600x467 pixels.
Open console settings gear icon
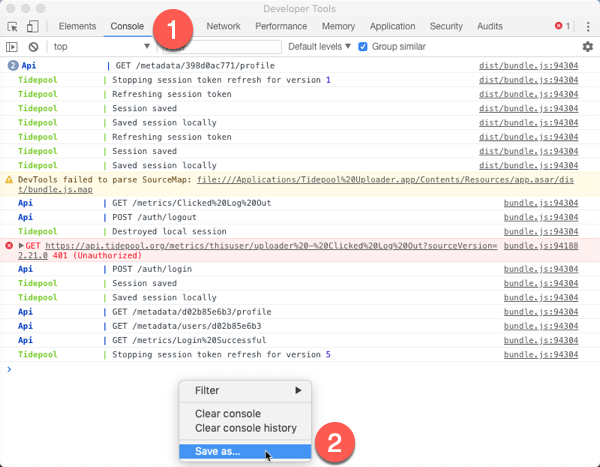point(588,47)
